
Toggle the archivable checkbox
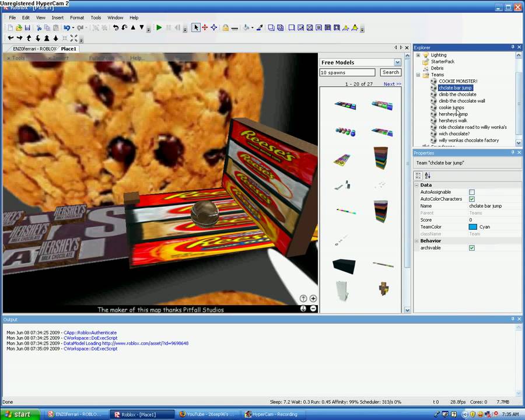(x=472, y=248)
